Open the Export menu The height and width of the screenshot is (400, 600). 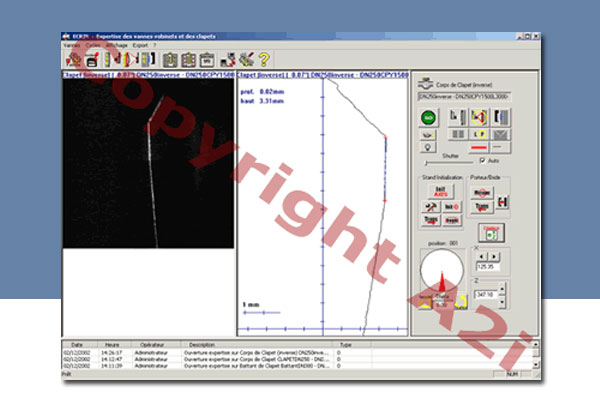click(x=140, y=46)
